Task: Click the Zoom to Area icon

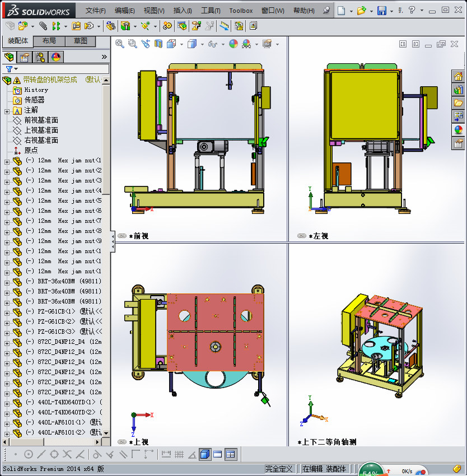Action: (132, 44)
